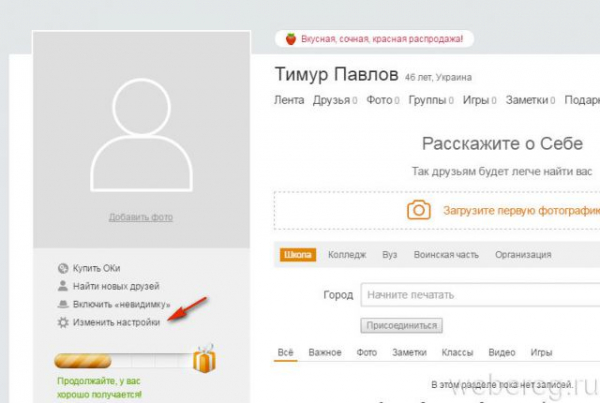600x403 pixels.
Task: Switch feed filter to Фото
Action: (x=367, y=352)
